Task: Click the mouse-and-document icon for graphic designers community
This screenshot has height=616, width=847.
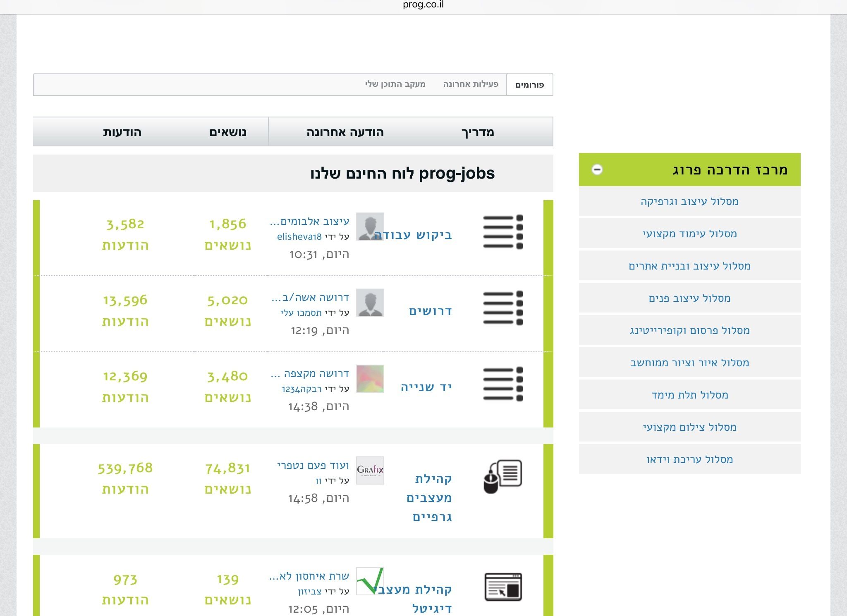Action: pos(502,476)
